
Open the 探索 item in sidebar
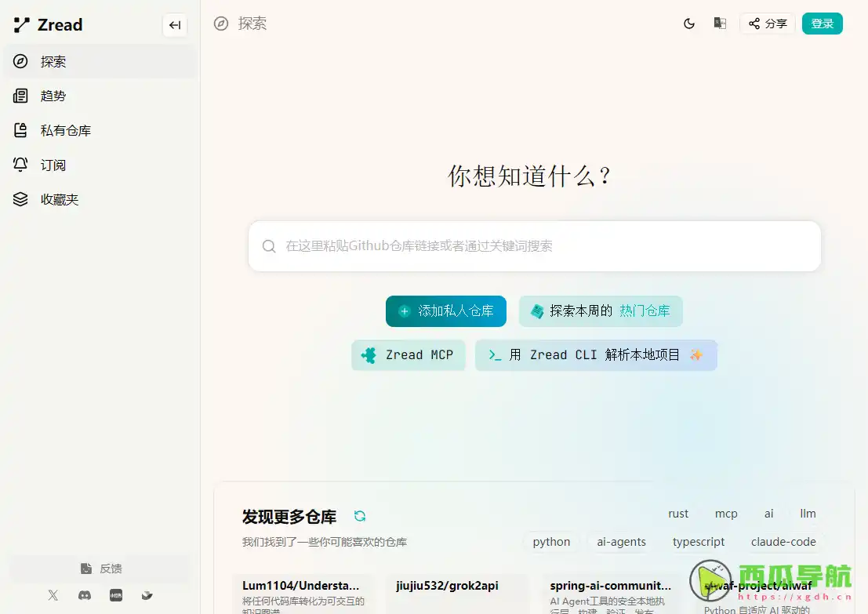click(x=100, y=61)
